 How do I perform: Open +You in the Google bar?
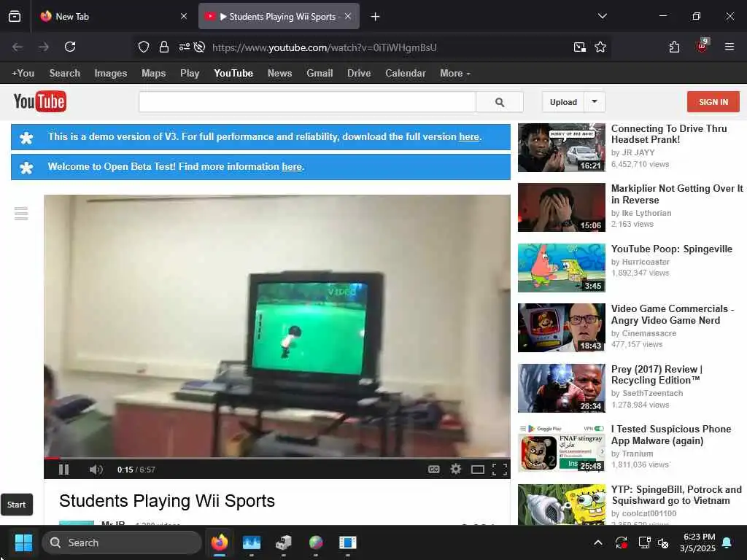click(23, 74)
